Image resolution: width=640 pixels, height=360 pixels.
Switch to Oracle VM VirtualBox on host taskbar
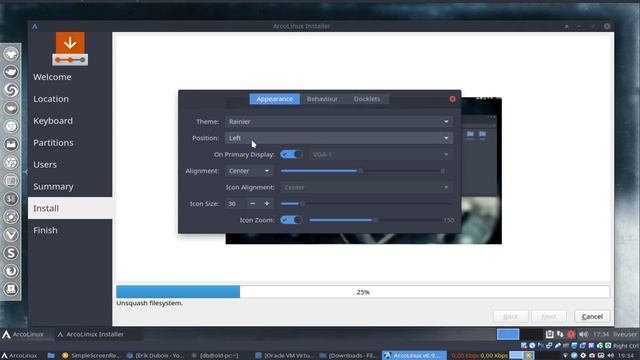(285, 356)
